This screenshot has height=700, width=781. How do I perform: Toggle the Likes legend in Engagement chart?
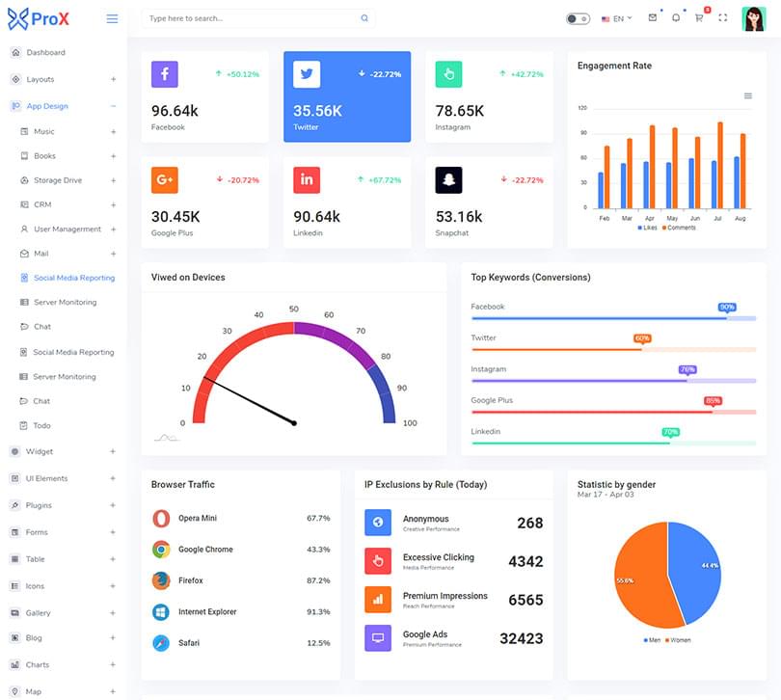(x=647, y=228)
